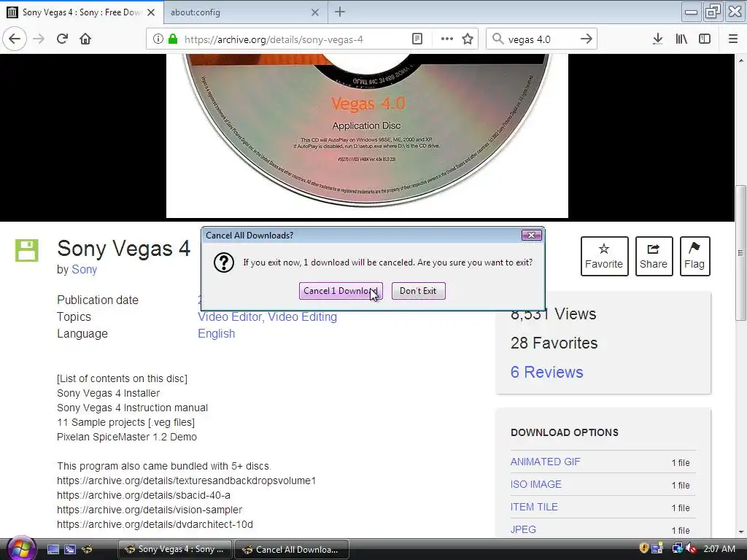
Task: Click the '28 Favorites' text
Action: (x=554, y=343)
